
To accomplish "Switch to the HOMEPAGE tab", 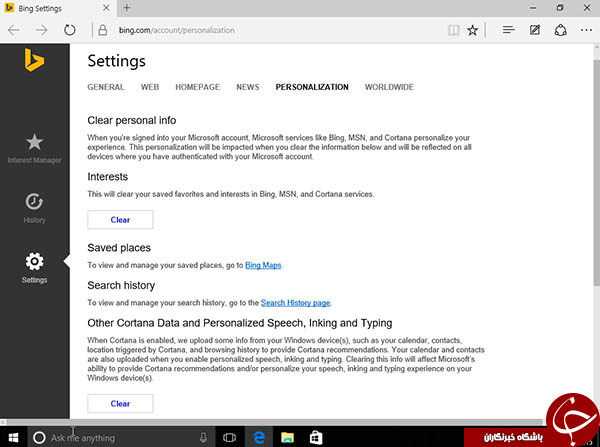I will pyautogui.click(x=197, y=87).
